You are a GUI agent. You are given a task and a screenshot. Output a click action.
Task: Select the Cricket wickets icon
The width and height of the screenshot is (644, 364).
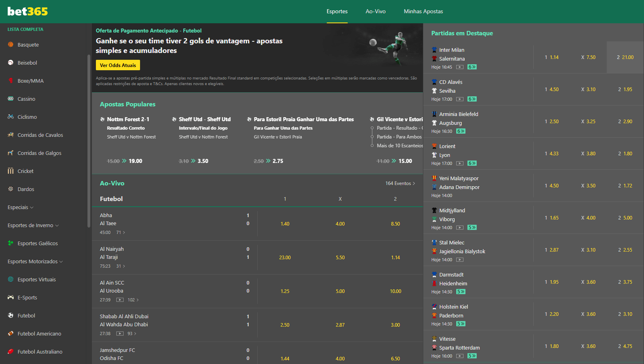11,171
